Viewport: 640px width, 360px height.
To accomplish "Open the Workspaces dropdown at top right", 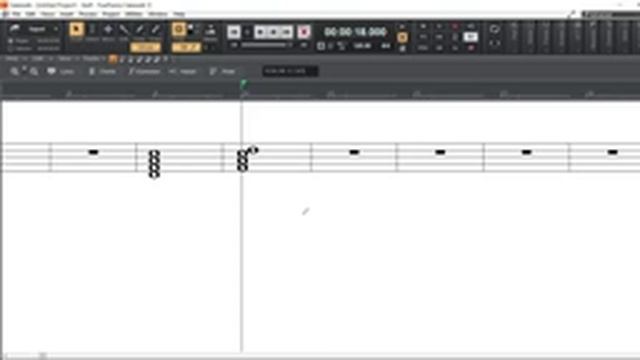I will tap(611, 14).
